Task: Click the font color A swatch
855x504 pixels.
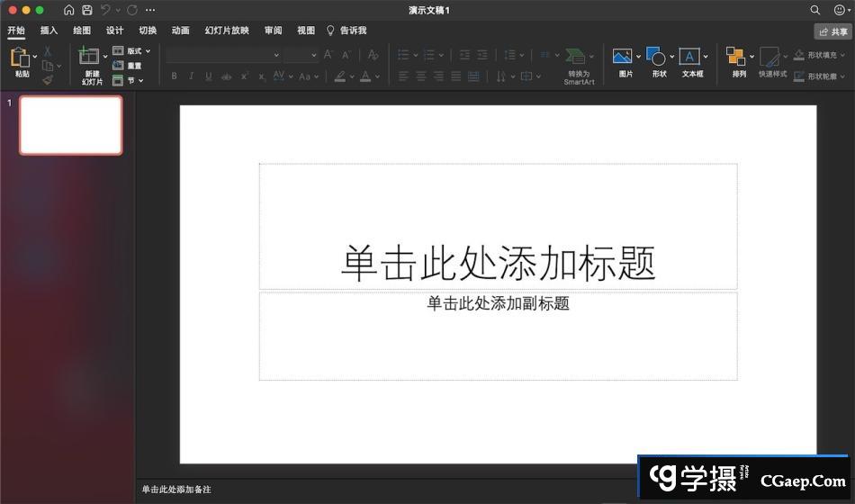Action: click(x=365, y=76)
